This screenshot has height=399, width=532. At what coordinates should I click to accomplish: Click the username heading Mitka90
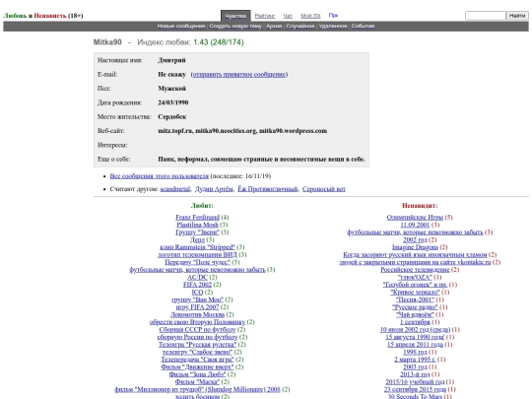[107, 42]
